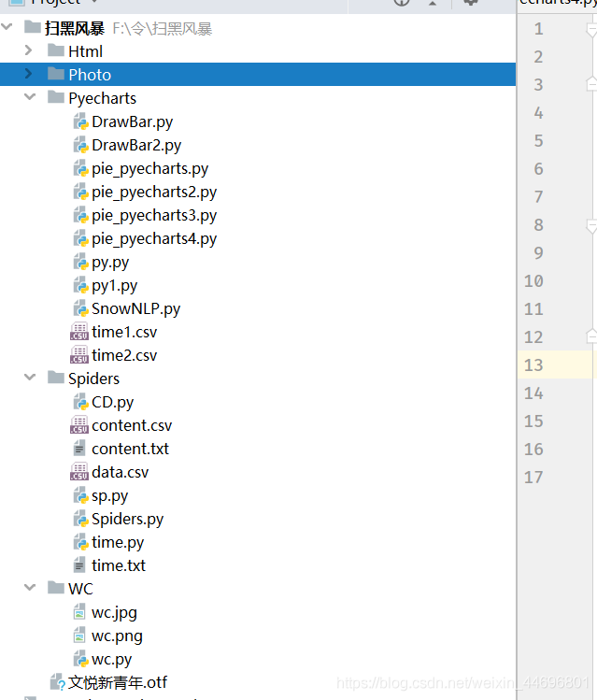Select the Html folder name
The width and height of the screenshot is (597, 700).
point(86,51)
